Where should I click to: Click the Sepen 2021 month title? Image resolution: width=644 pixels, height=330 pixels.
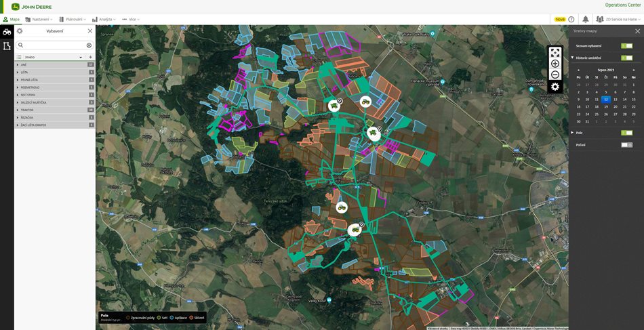click(606, 70)
